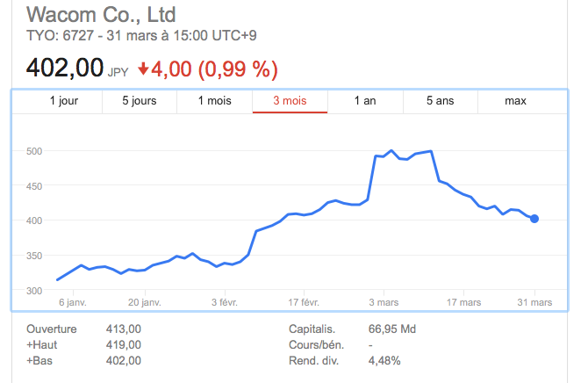Click the TYO: 6727 ticker subtitle
Image resolution: width=588 pixels, height=383 pixels.
pyautogui.click(x=58, y=36)
